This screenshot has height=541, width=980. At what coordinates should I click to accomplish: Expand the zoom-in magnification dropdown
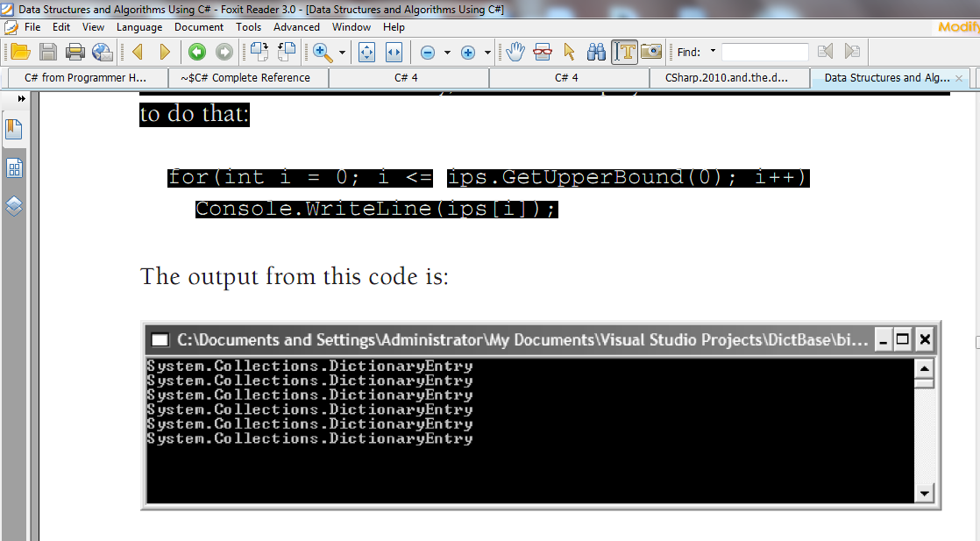[487, 53]
